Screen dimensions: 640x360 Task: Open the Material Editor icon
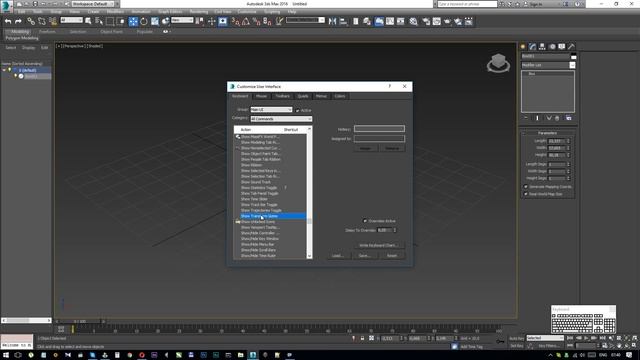pyautogui.click(x=413, y=21)
